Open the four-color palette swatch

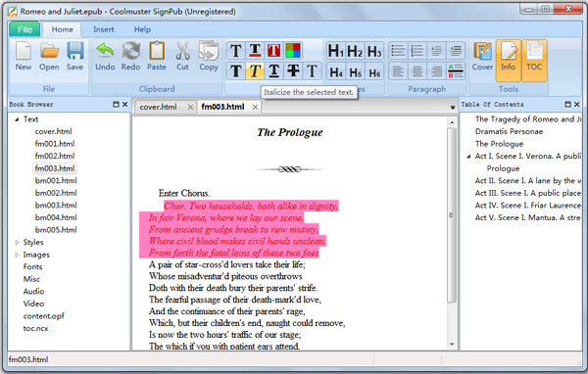pyautogui.click(x=293, y=51)
